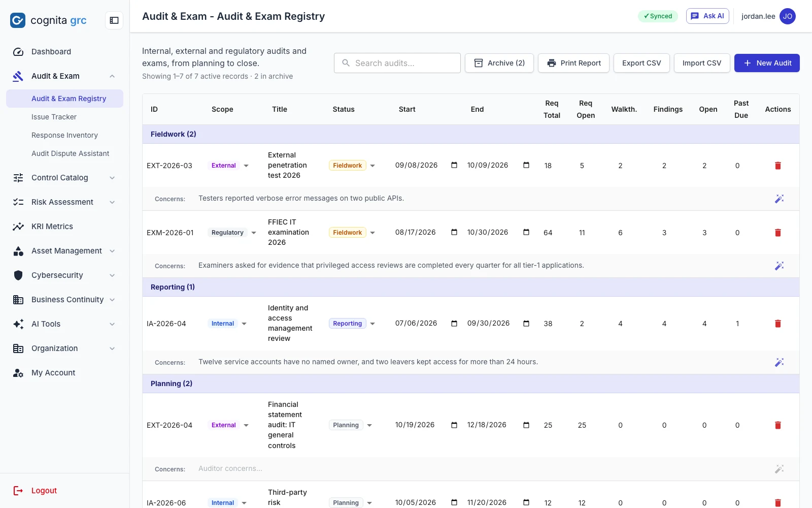Click Import CSV button
The height and width of the screenshot is (508, 812).
[702, 63]
